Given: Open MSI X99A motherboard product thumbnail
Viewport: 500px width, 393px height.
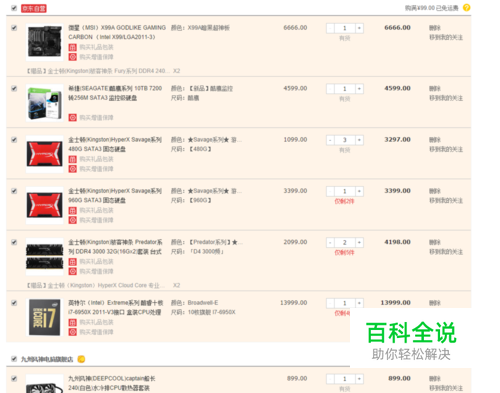Looking at the screenshot, I should 45,42.
